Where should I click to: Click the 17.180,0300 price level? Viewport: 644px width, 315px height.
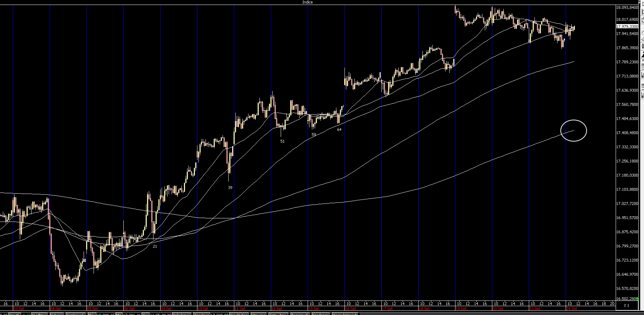[x=627, y=175]
